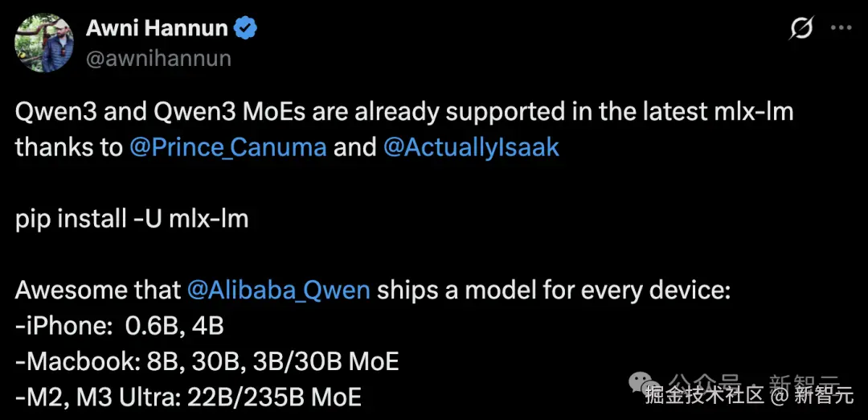Click the blue verified badge

tap(245, 30)
